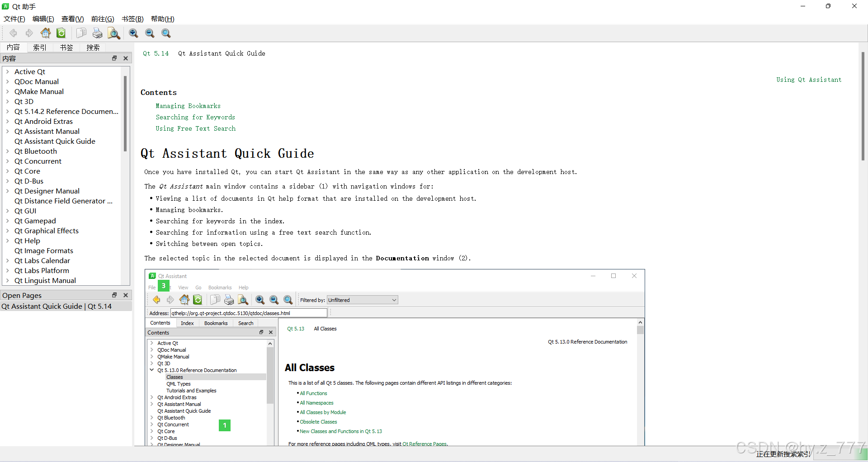
Task: Select Qt Image Formats in contents tree
Action: click(x=44, y=250)
